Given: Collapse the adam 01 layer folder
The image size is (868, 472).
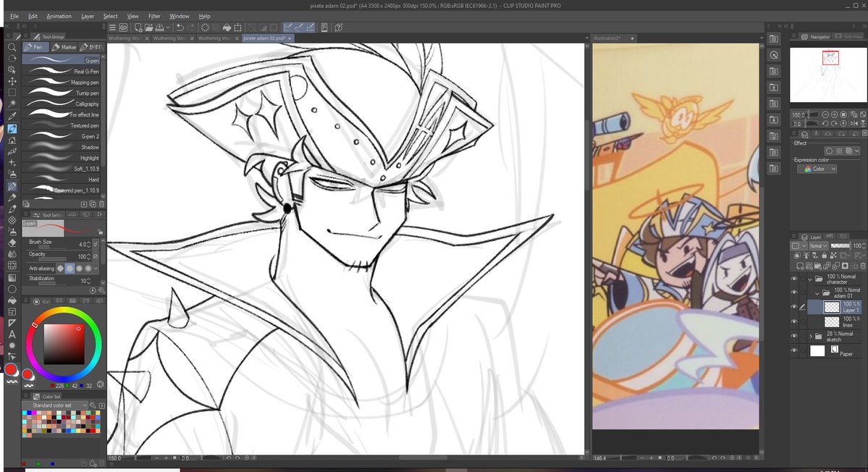Looking at the screenshot, I should tap(817, 292).
